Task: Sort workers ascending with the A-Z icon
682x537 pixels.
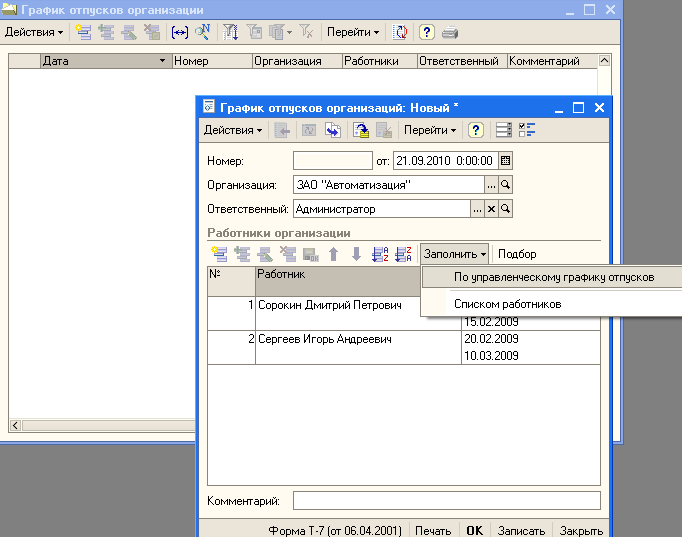Action: (x=380, y=254)
